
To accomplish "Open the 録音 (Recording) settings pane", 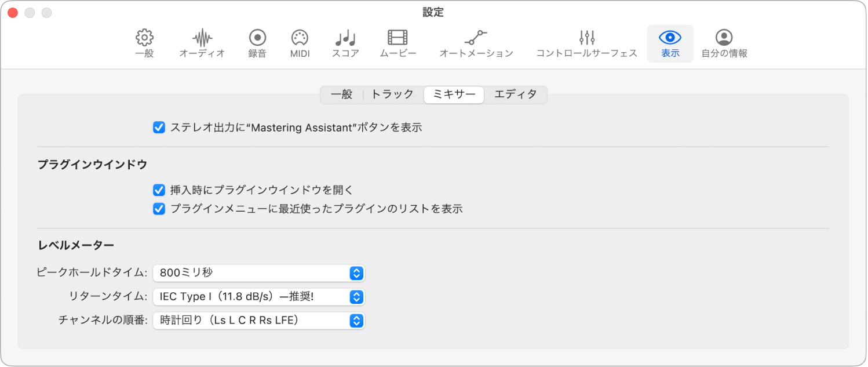I will tap(257, 43).
